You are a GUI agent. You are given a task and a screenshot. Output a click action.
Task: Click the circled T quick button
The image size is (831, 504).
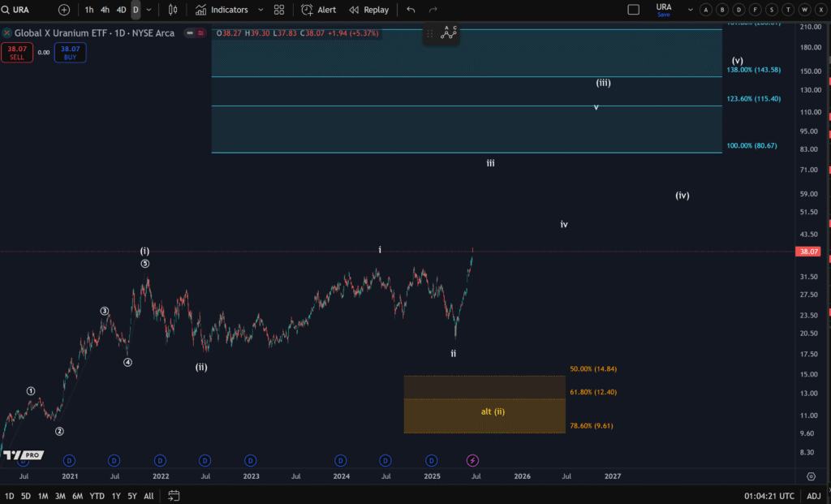click(x=788, y=10)
